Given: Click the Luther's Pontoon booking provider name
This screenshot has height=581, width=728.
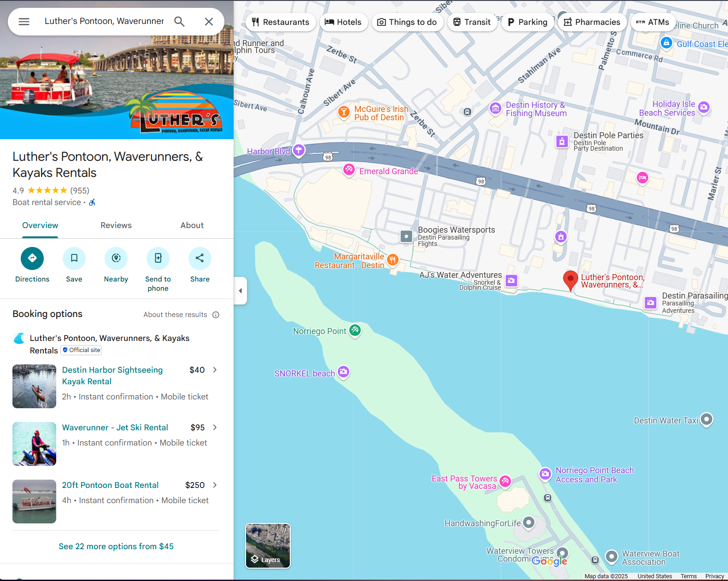Looking at the screenshot, I should click(110, 344).
